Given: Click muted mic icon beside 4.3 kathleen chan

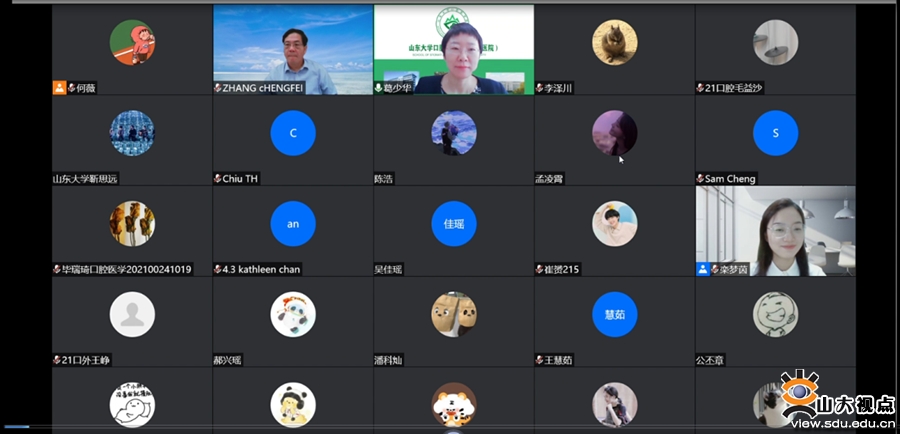Looking at the screenshot, I should pos(218,269).
